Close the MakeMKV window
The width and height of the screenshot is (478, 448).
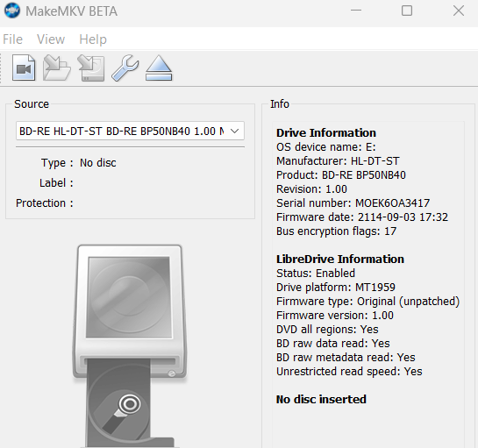(459, 11)
